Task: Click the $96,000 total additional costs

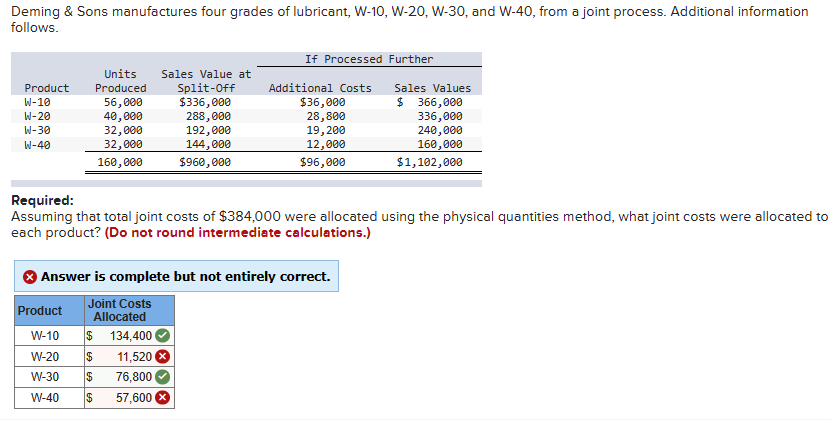Action: [322, 162]
